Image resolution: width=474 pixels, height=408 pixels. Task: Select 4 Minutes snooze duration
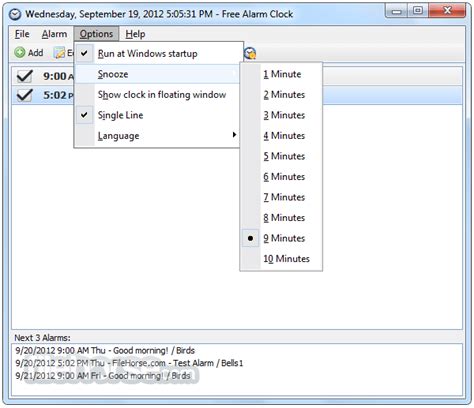[281, 136]
